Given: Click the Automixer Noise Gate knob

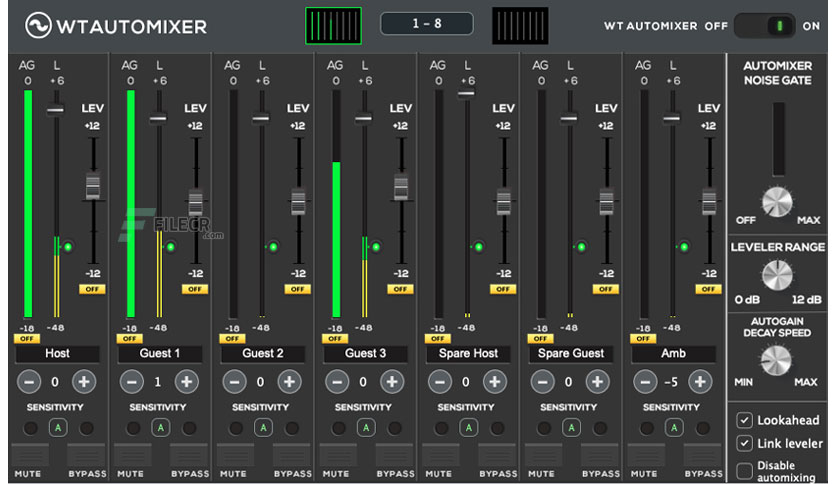Looking at the screenshot, I should coord(777,202).
